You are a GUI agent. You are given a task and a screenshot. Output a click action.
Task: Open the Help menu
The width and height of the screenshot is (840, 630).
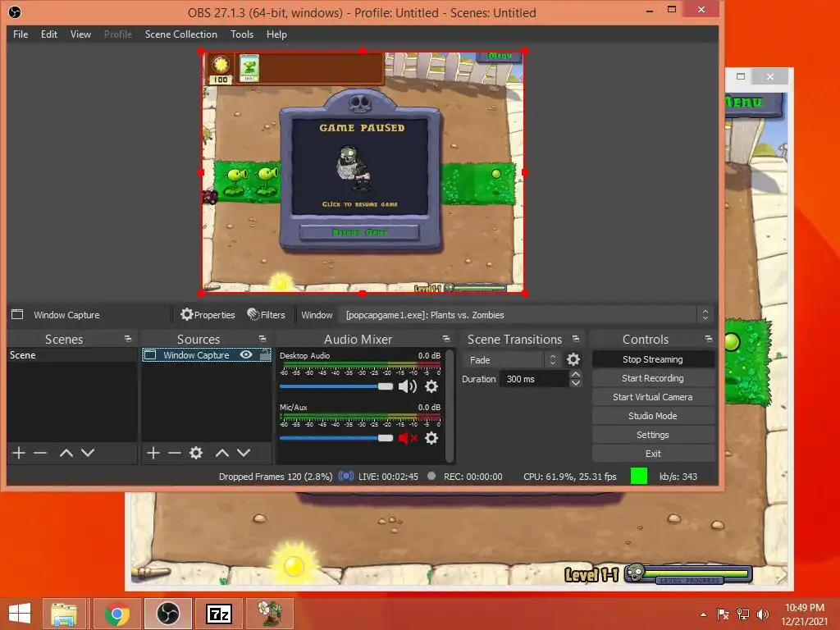[x=276, y=34]
